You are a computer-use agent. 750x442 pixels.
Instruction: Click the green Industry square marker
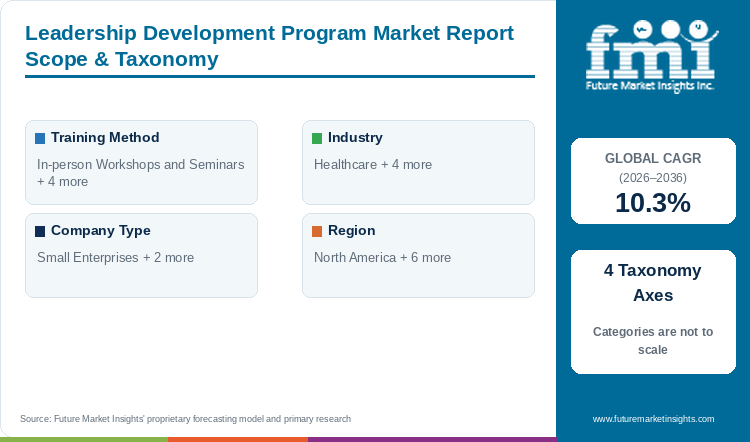click(x=317, y=138)
